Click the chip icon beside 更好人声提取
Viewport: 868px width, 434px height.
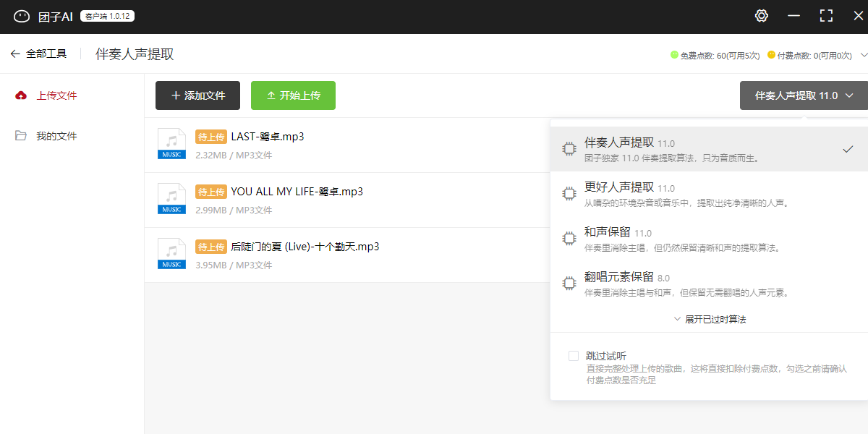point(569,194)
